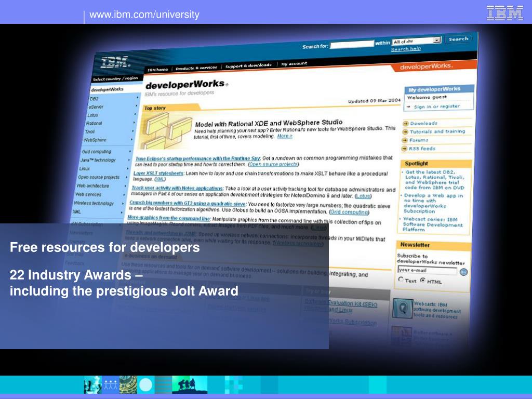Screen dimensions: 532x399
Task: Click the RSS feeds arrow icon
Action: coord(404,149)
